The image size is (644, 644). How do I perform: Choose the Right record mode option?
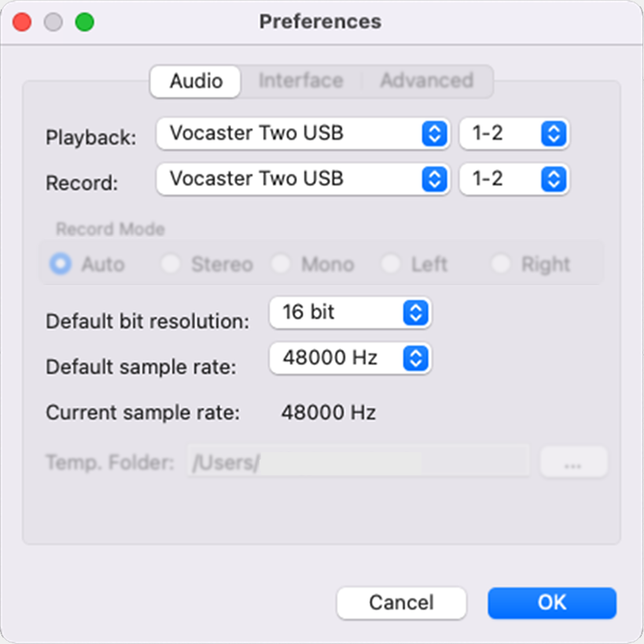[x=501, y=264]
